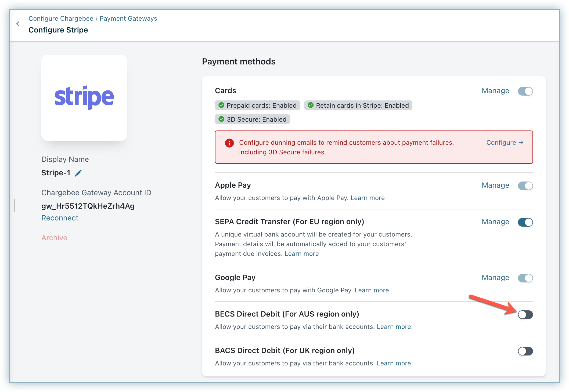Click the Stripe logo card
The width and height of the screenshot is (569, 392).
[84, 98]
